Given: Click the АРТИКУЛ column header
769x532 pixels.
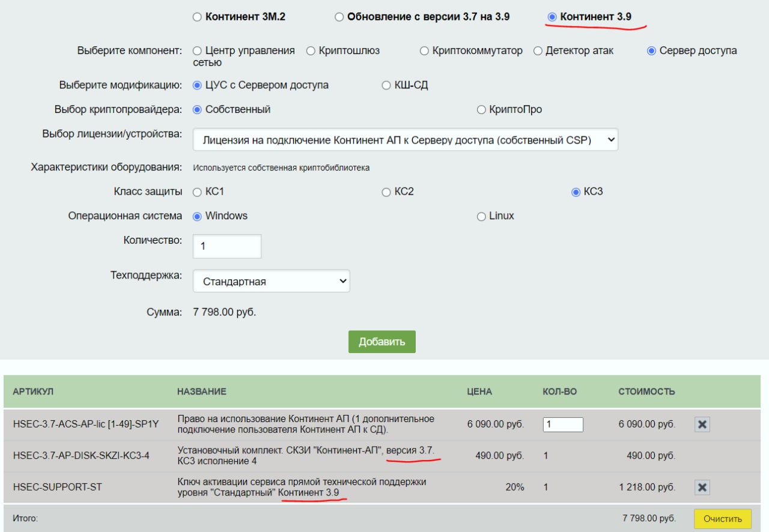Looking at the screenshot, I should pos(33,391).
